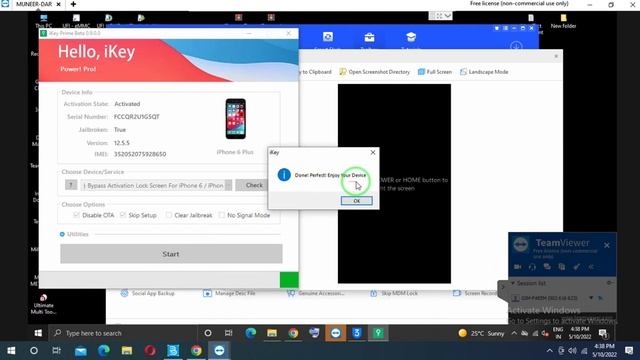Open File Explorer on remote taskbar
This screenshot has height=360, width=640.
[x=272, y=333]
